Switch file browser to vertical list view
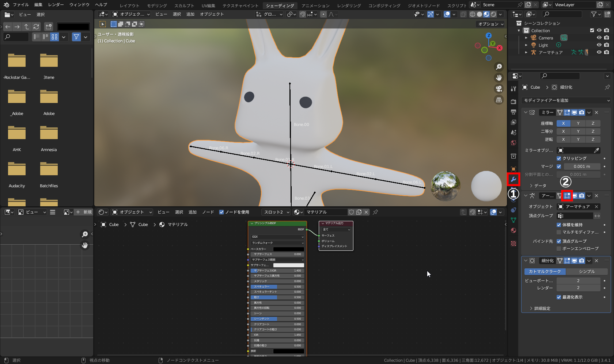The image size is (614, 364). click(36, 37)
